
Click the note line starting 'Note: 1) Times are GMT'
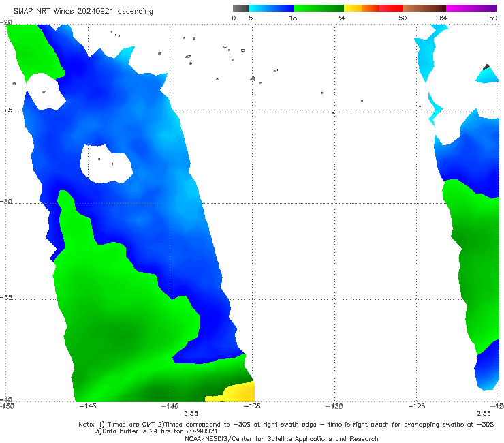click(286, 425)
